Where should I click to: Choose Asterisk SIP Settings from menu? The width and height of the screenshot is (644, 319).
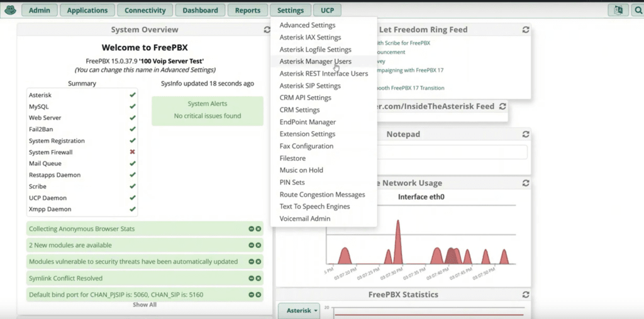click(x=309, y=85)
